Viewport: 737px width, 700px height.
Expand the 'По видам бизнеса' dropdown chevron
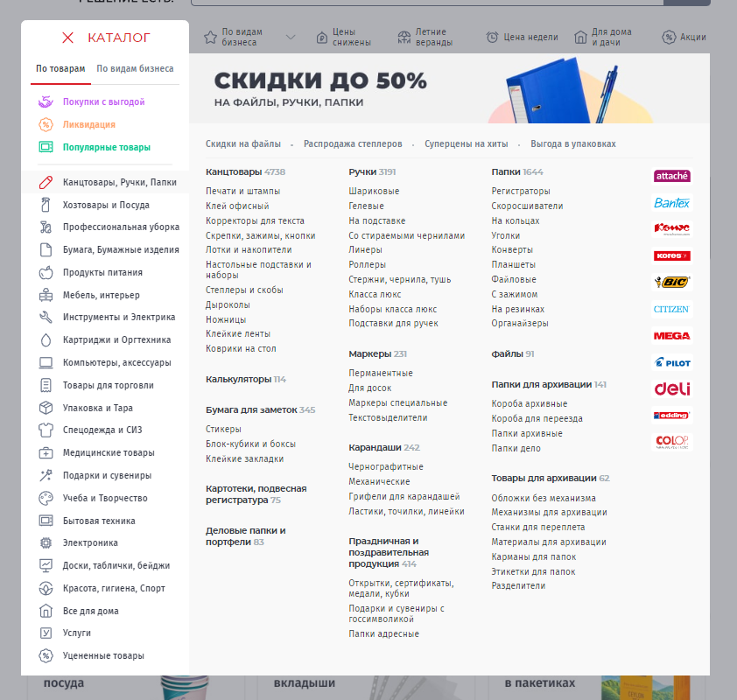pyautogui.click(x=291, y=38)
